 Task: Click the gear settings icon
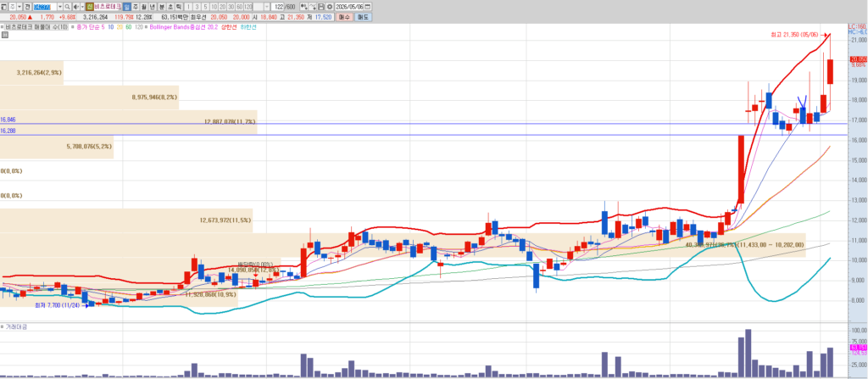[x=330, y=7]
